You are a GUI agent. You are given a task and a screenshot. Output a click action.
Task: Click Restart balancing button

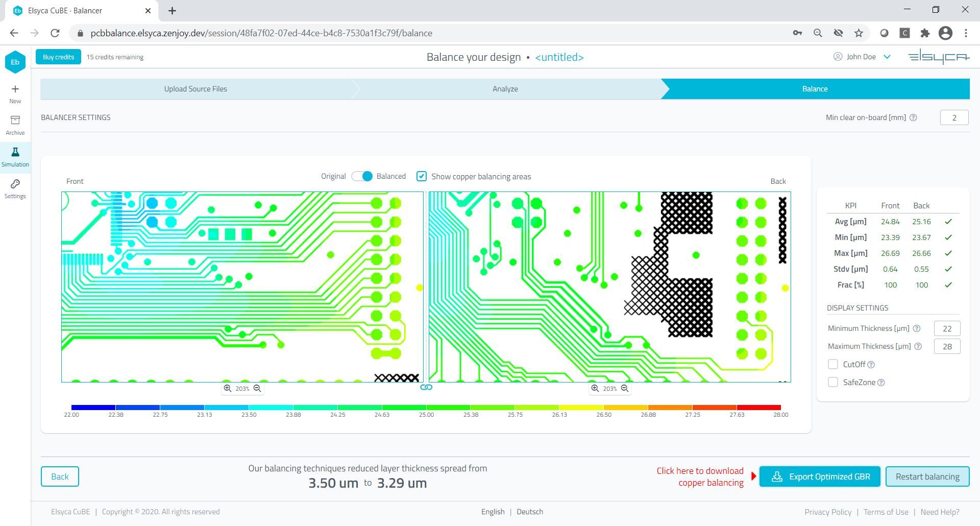pyautogui.click(x=927, y=476)
